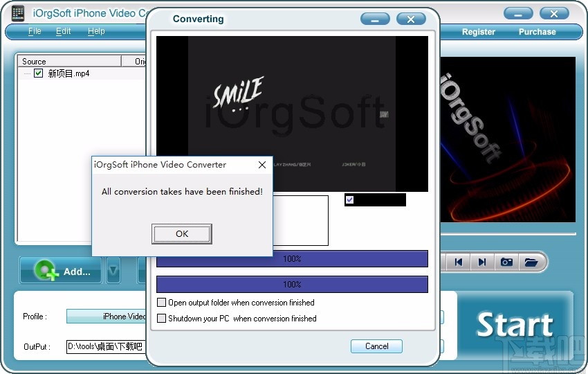Click the upper 100% progress bar

(x=292, y=259)
